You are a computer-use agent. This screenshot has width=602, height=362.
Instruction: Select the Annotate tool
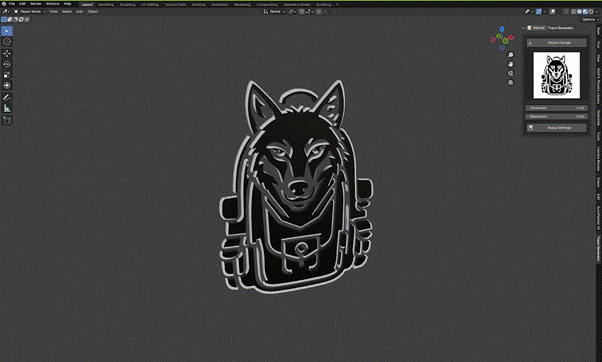pyautogui.click(x=7, y=98)
